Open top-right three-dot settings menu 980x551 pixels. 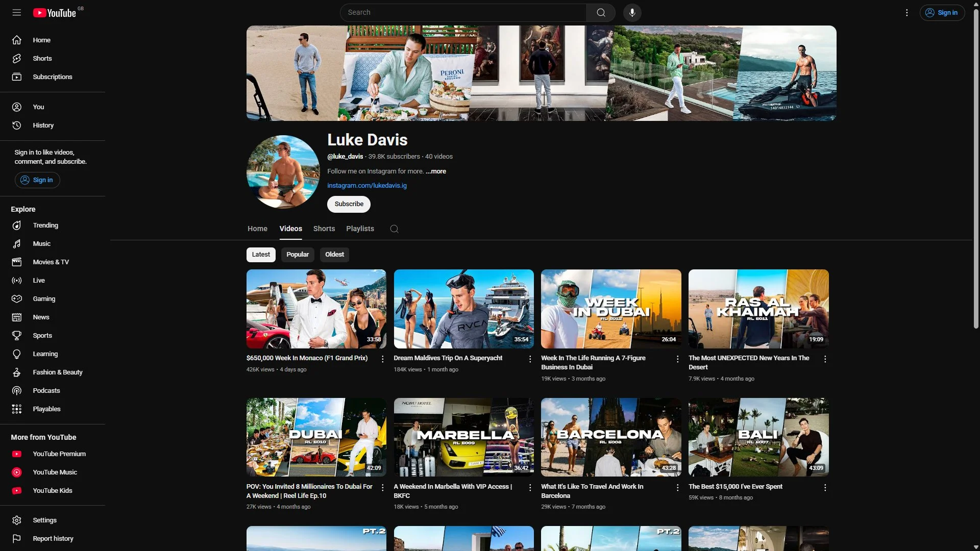point(906,12)
